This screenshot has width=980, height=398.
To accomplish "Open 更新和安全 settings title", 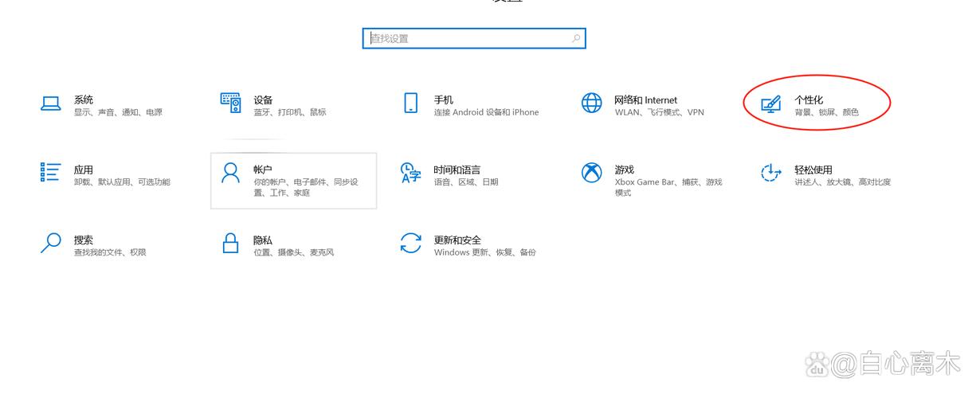I will coord(457,240).
